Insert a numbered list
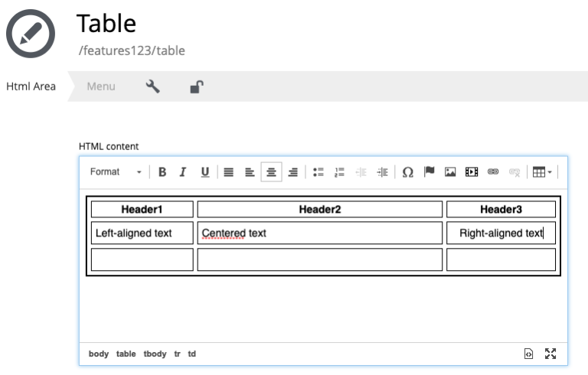Image resolution: width=588 pixels, height=375 pixels. click(x=339, y=172)
